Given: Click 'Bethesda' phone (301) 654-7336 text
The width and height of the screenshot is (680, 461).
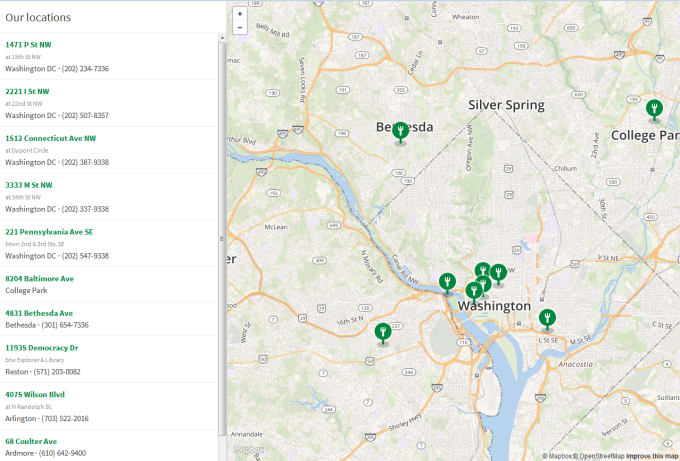Looking at the screenshot, I should click(x=65, y=325).
